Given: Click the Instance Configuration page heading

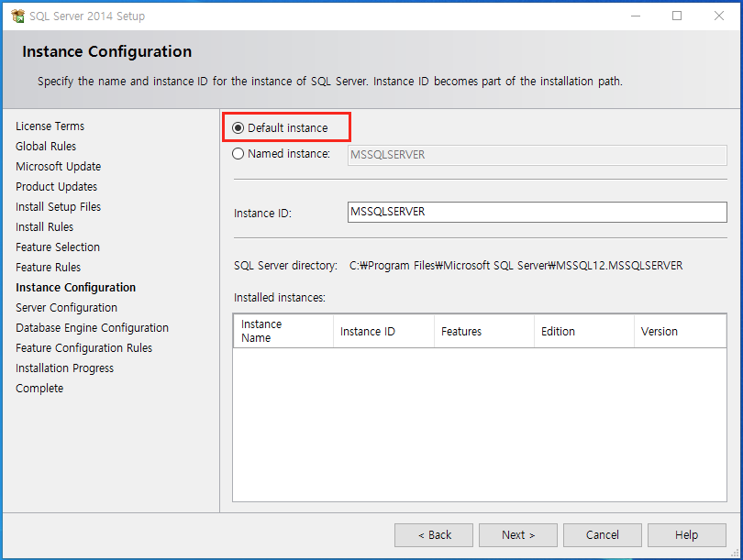Looking at the screenshot, I should coord(107,51).
